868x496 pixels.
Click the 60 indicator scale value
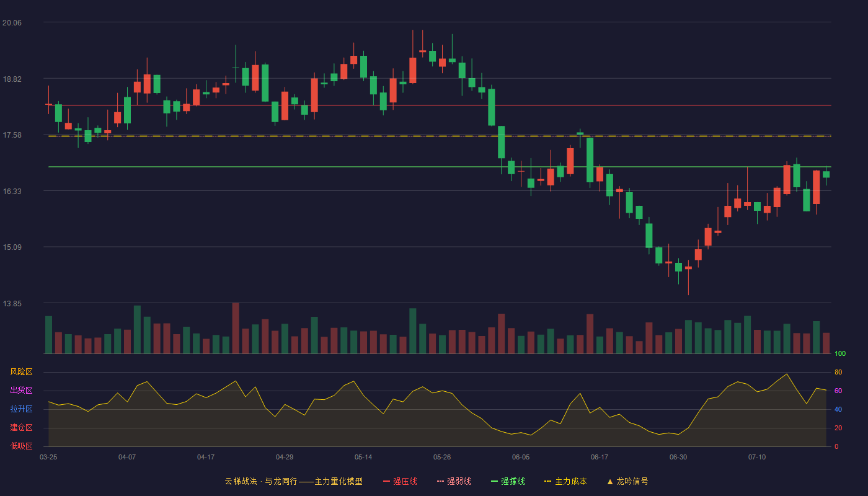pos(838,391)
